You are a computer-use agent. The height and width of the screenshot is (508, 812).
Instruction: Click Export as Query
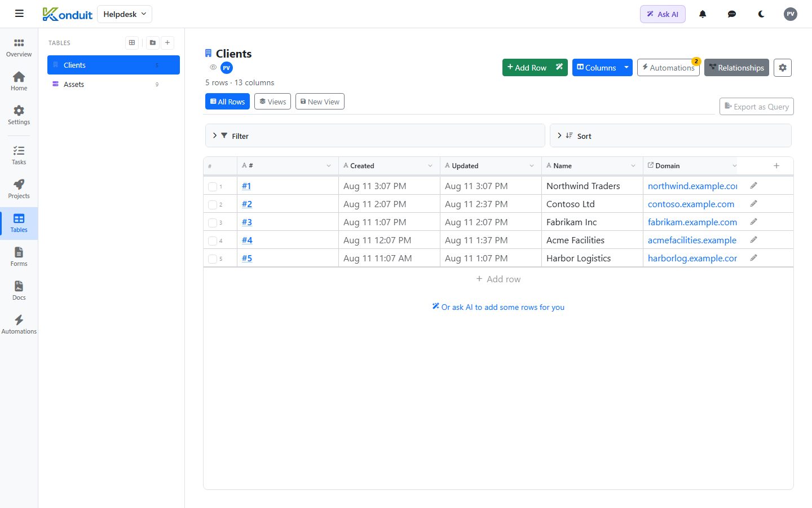tap(757, 107)
